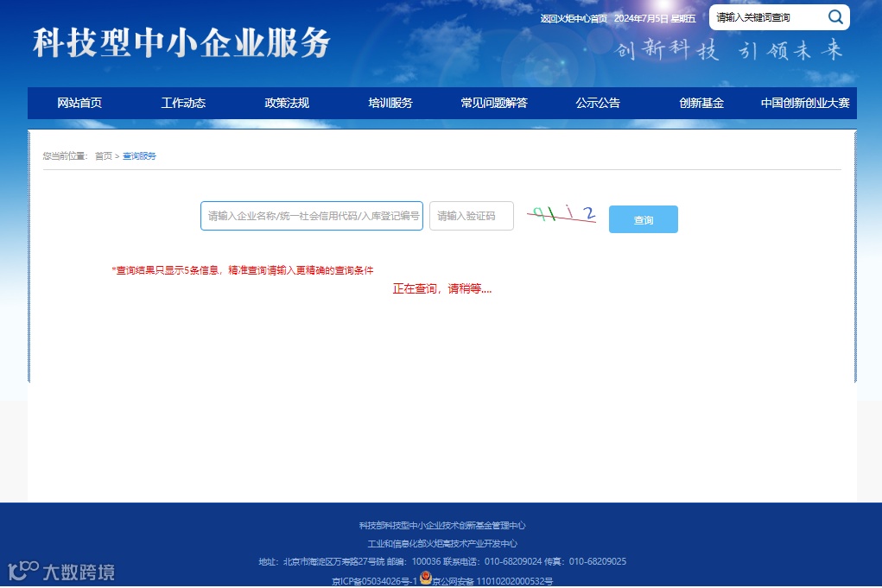Click 科技部科技型中小企业技术创新基金管理中心 footer text
Image resolution: width=882 pixels, height=588 pixels.
(442, 526)
